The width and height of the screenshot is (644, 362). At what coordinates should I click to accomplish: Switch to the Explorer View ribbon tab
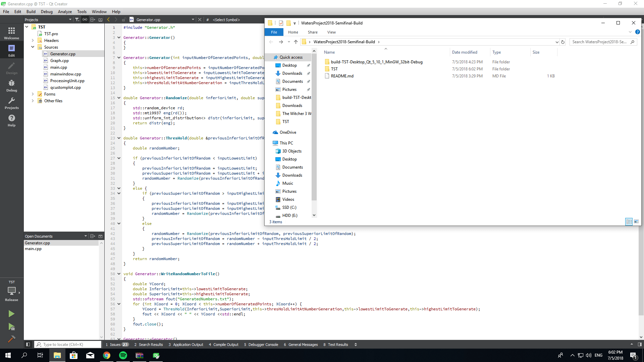click(x=331, y=32)
